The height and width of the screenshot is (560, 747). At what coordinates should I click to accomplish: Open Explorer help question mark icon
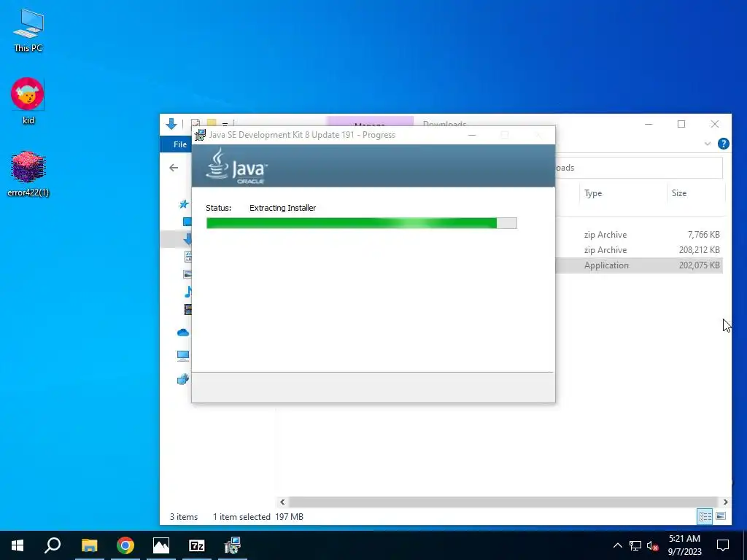click(x=723, y=144)
